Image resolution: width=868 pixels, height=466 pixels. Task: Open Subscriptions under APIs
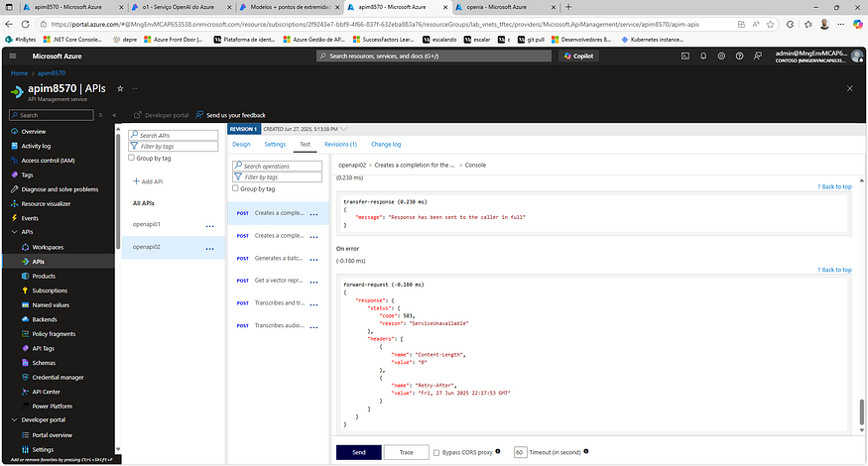point(50,291)
